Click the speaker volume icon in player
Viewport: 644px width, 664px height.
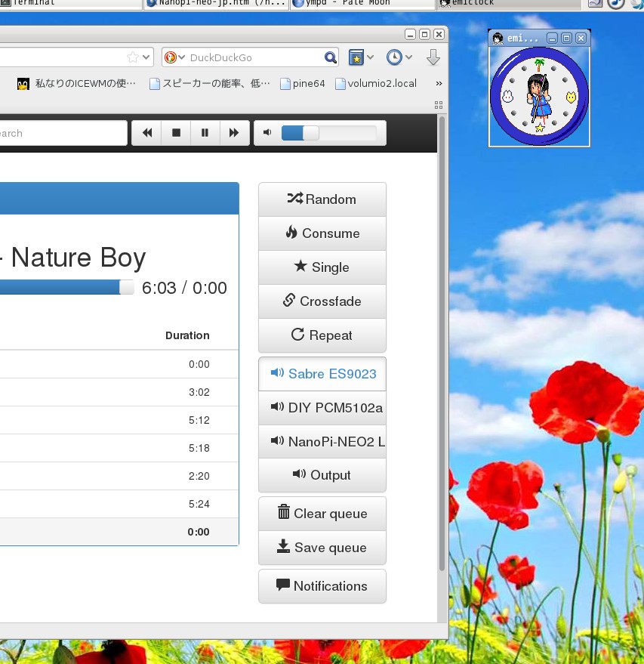(267, 133)
